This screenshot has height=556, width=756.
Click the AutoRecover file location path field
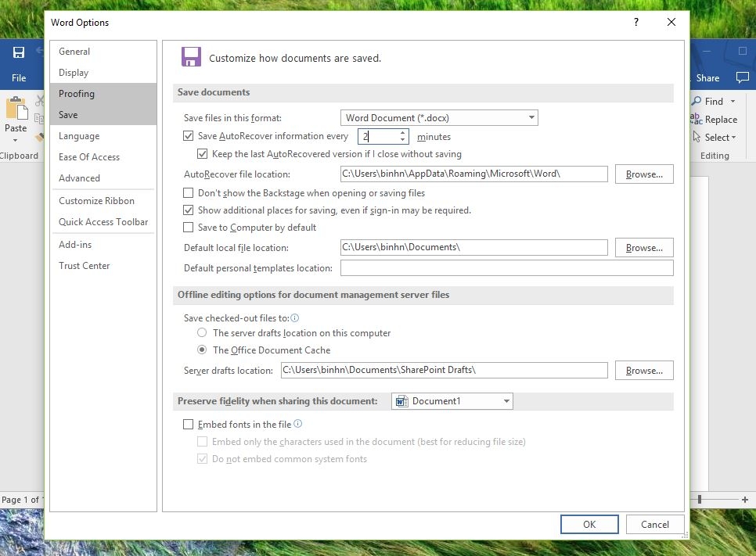(474, 174)
